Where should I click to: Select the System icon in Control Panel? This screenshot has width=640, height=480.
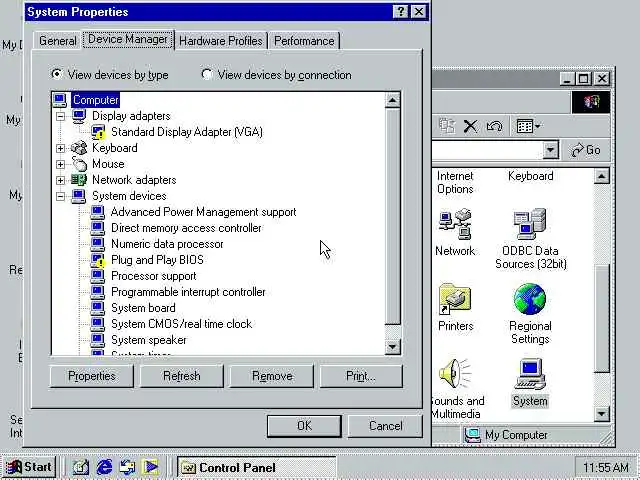(x=530, y=373)
